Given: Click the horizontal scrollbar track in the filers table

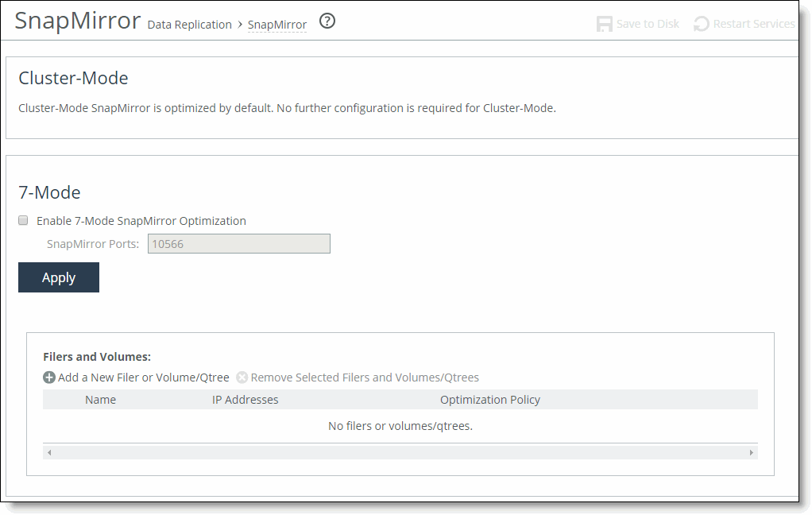Looking at the screenshot, I should point(400,452).
